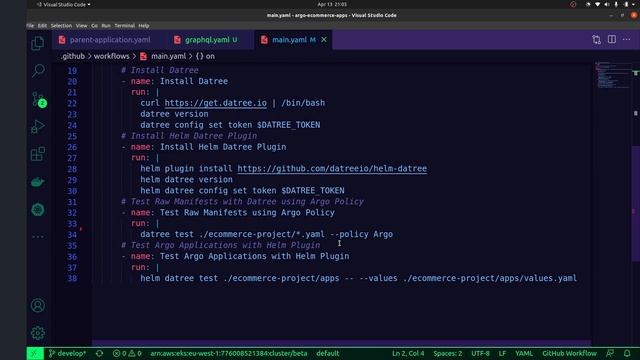The image size is (640, 360).
Task: Open the Explorer view in activity bar
Action: pos(38,43)
